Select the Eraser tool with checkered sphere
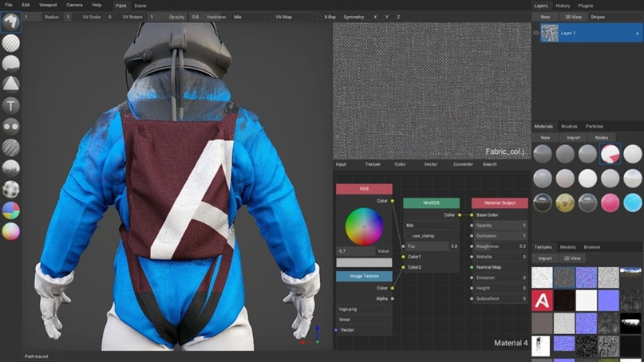The width and height of the screenshot is (644, 362). (11, 43)
